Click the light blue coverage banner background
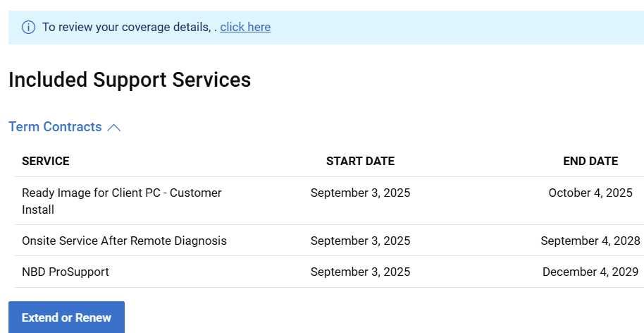Screen dimensions: 644x333 click(458, 28)
